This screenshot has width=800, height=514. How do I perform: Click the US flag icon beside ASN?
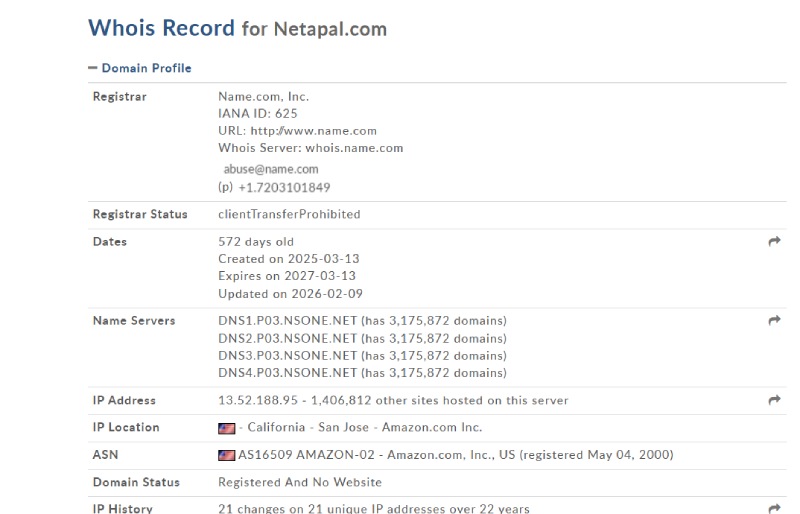point(227,455)
